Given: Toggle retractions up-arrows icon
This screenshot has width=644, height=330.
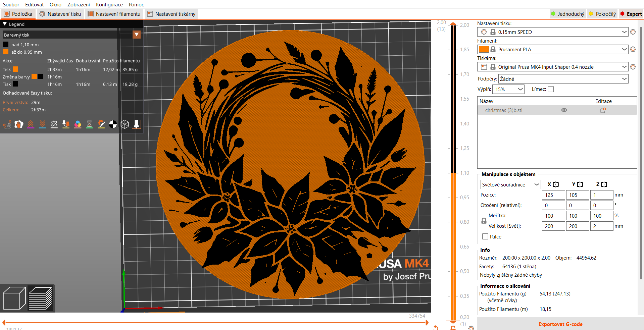Looking at the screenshot, I should click(x=31, y=124).
